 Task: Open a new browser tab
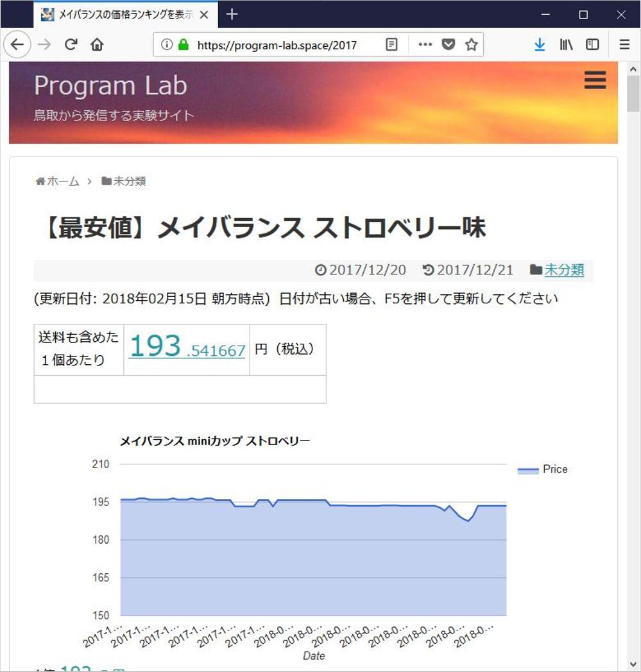pyautogui.click(x=232, y=14)
